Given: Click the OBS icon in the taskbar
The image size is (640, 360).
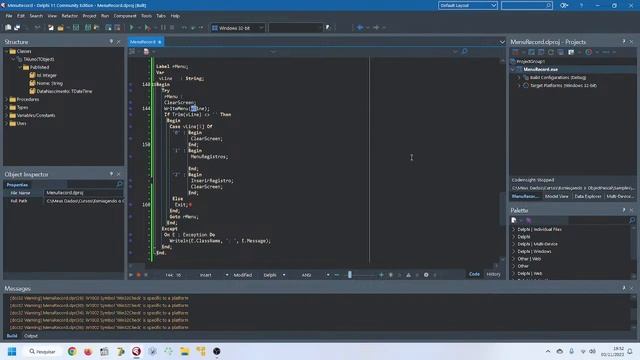Looking at the screenshot, I should [217, 351].
